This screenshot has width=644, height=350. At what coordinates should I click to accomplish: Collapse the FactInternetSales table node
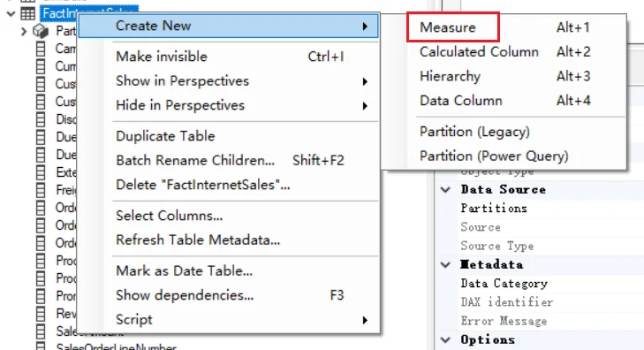point(11,13)
